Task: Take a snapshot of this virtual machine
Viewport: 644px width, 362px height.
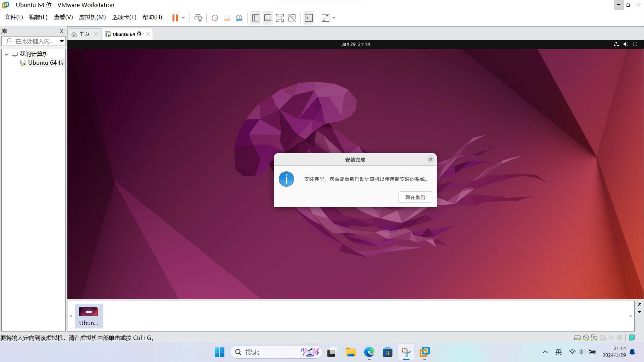Action: pyautogui.click(x=215, y=18)
